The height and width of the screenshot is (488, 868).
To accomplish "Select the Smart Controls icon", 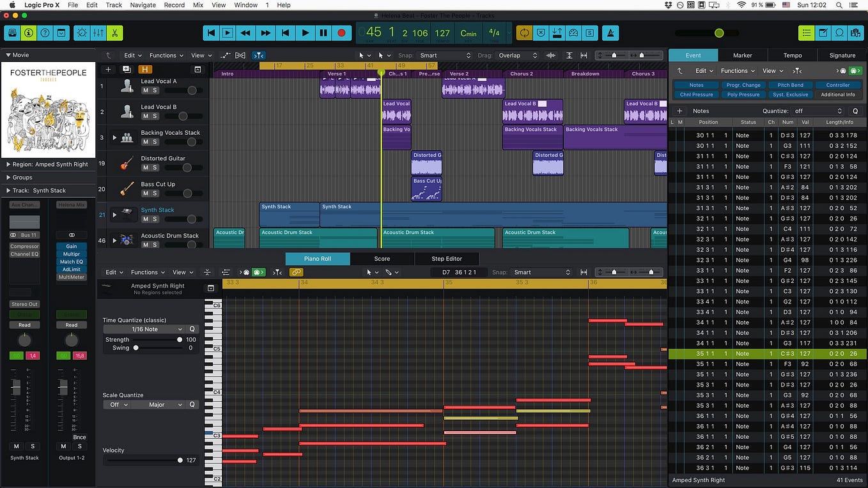I will pos(82,33).
